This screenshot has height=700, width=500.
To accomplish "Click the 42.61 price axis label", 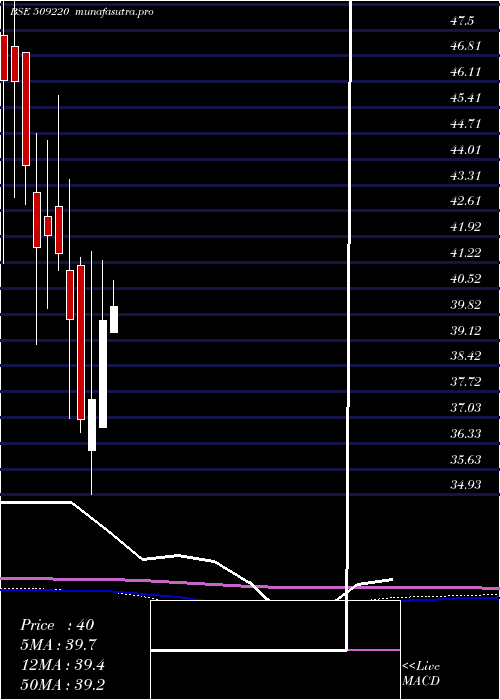I will click(465, 201).
